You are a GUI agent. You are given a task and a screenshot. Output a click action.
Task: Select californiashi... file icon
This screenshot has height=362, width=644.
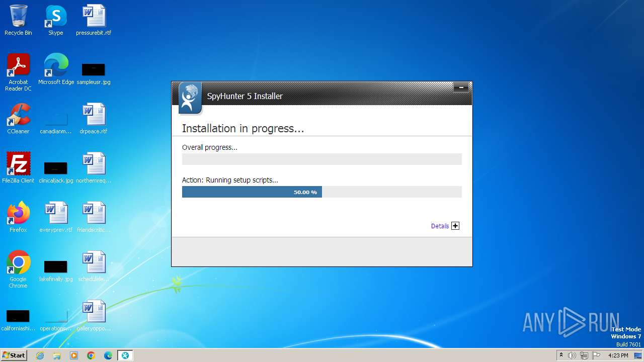[x=18, y=320]
